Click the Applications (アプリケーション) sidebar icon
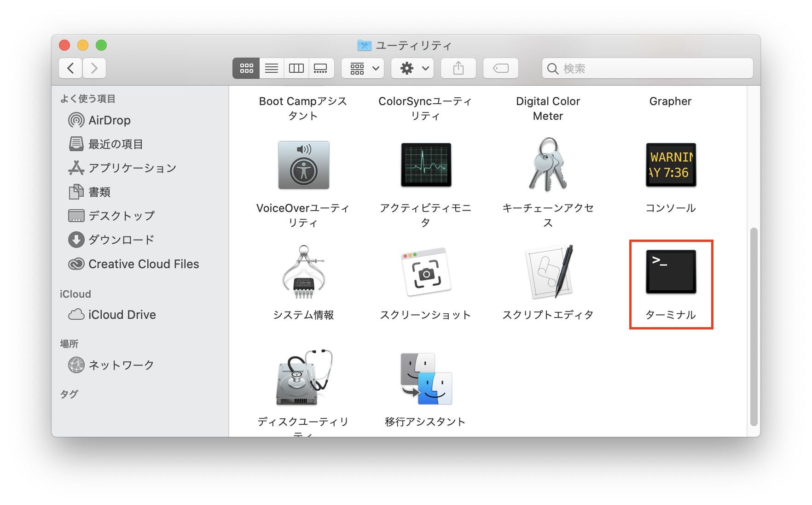Image resolution: width=812 pixels, height=505 pixels. pyautogui.click(x=76, y=168)
